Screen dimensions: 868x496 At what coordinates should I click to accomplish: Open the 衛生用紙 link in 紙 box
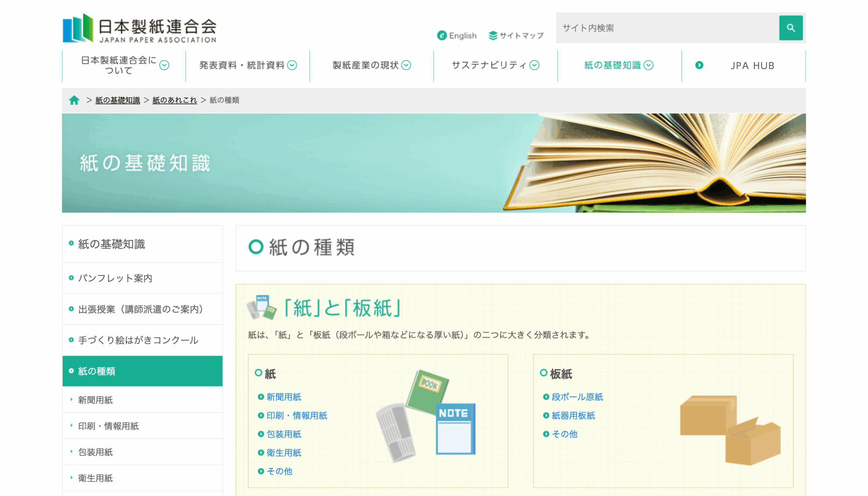click(284, 453)
